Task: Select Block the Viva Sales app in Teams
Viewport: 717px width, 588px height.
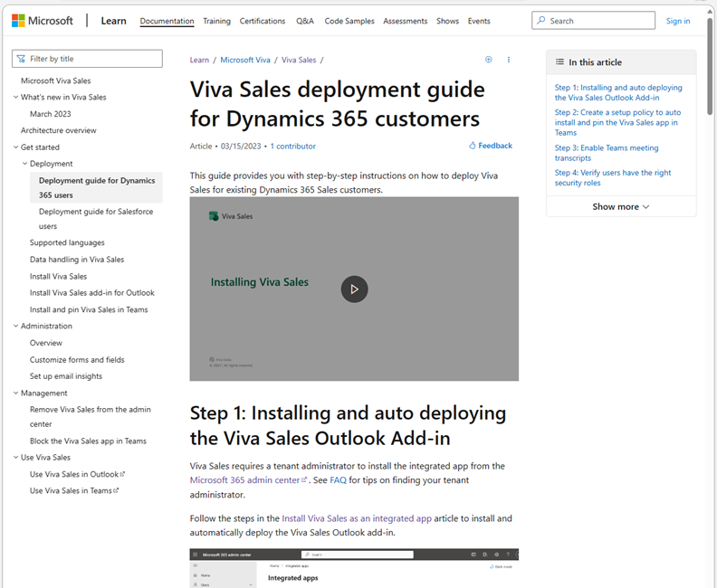Action: (88, 441)
